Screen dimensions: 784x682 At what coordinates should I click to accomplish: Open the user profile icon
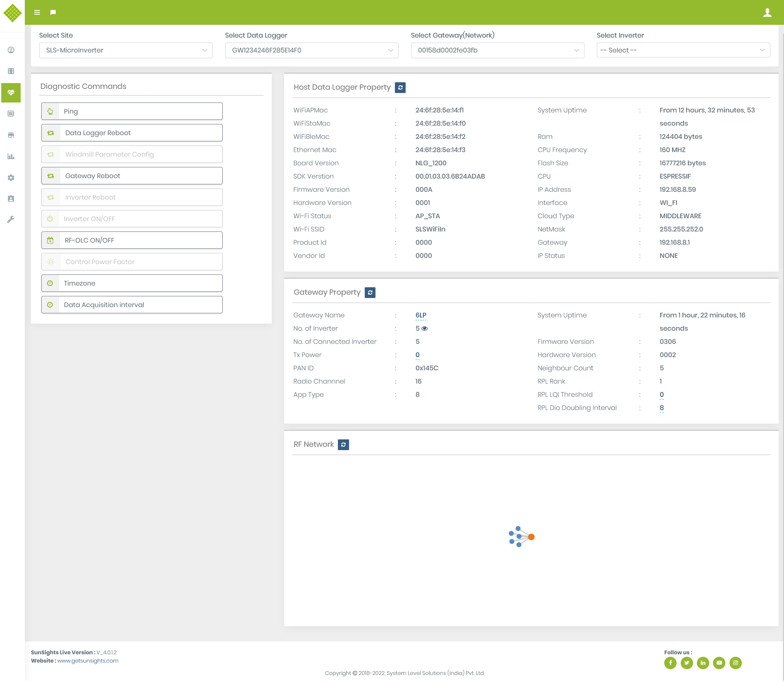coord(767,12)
